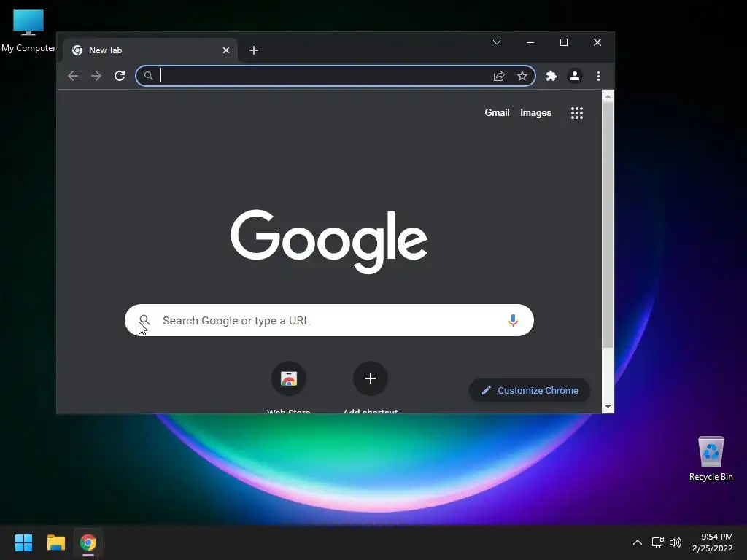Click the share this page icon

coord(499,76)
